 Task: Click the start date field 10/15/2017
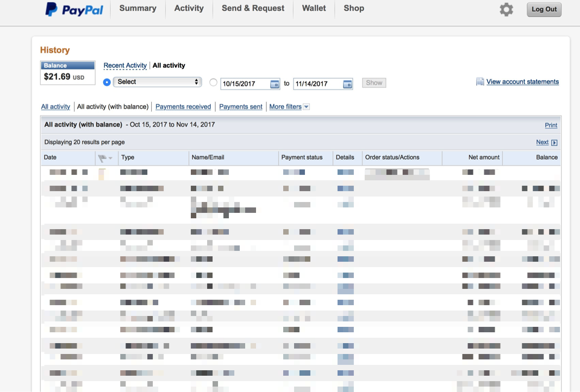245,84
